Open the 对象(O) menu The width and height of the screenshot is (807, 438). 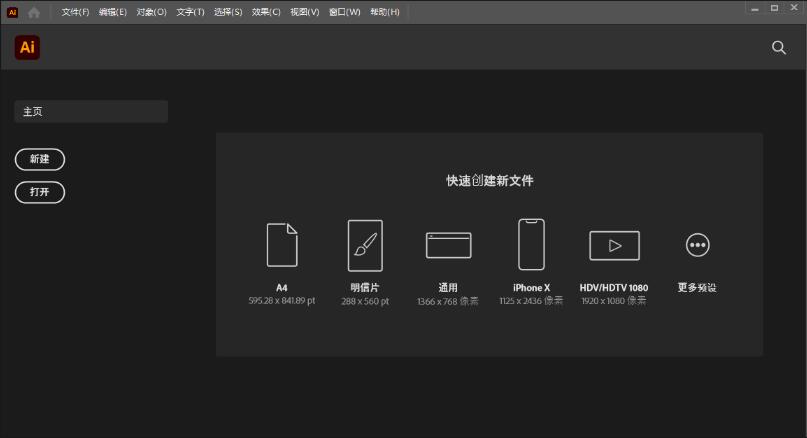click(151, 12)
